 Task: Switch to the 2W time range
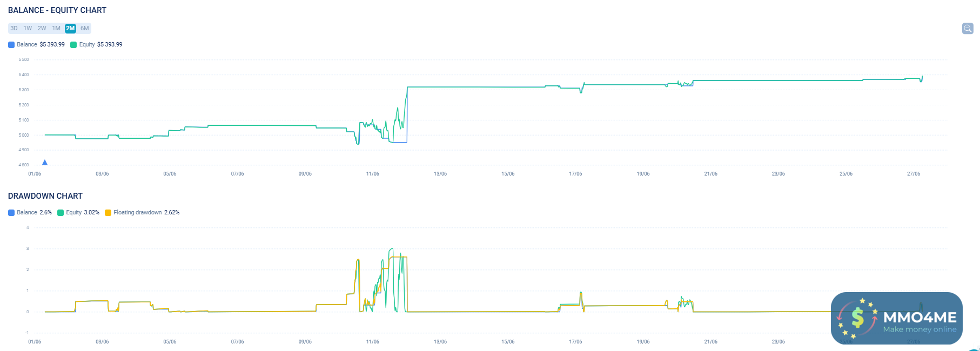click(x=42, y=29)
